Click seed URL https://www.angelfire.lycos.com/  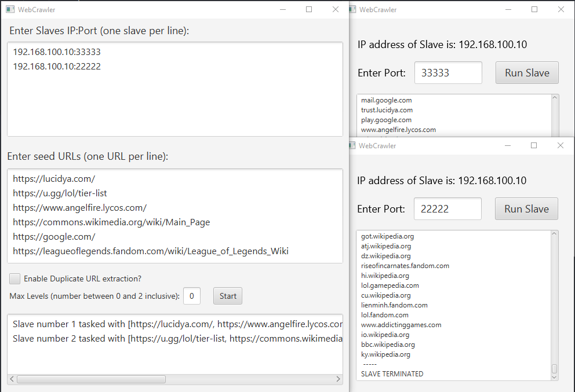pos(79,208)
